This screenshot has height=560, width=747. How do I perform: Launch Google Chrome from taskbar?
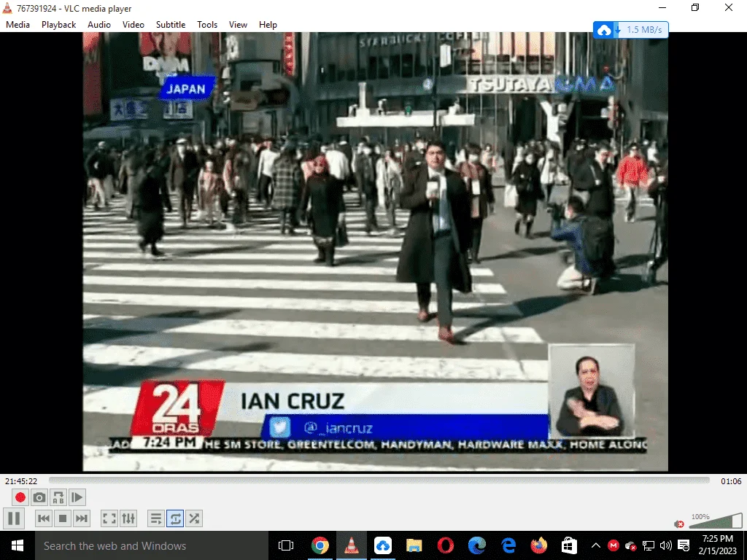tap(320, 545)
